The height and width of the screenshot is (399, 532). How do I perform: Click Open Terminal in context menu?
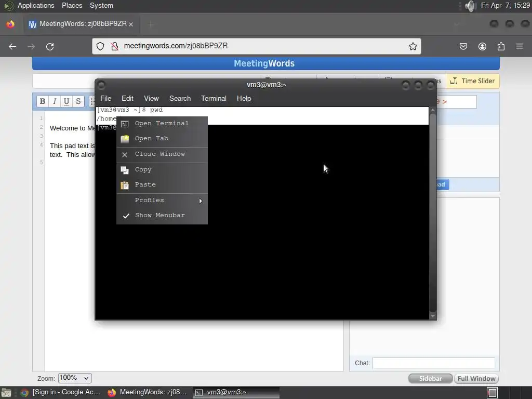click(162, 124)
